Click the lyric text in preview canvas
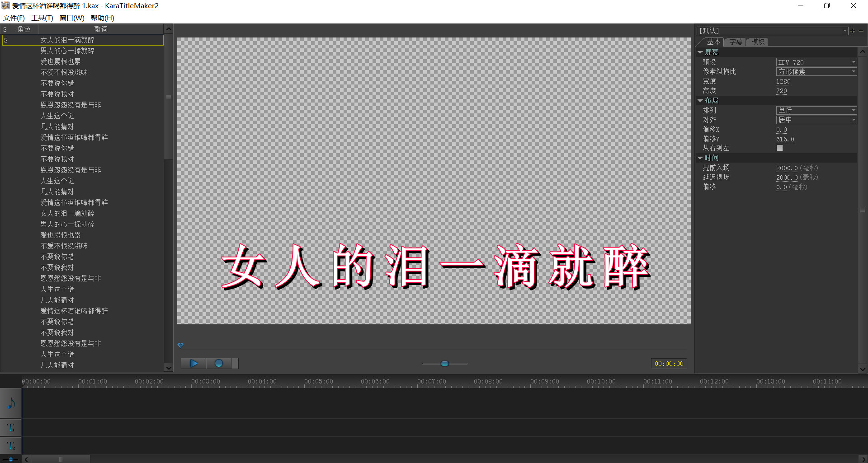 (435, 267)
